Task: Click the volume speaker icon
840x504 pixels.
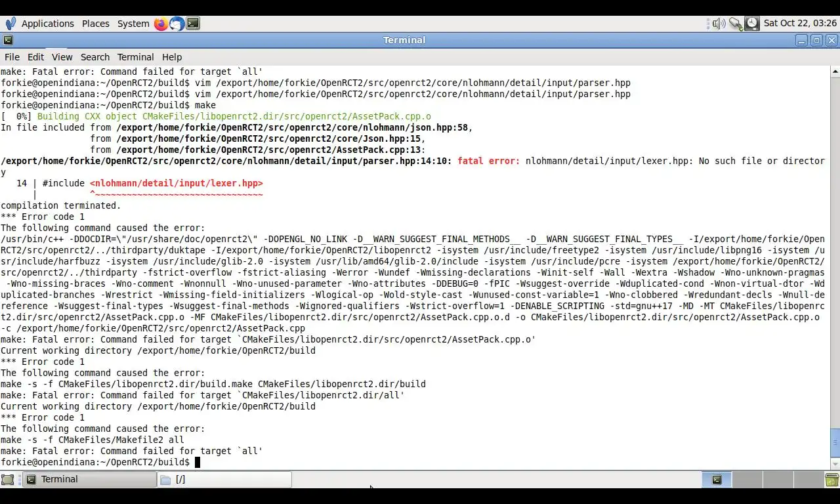Action: point(719,24)
